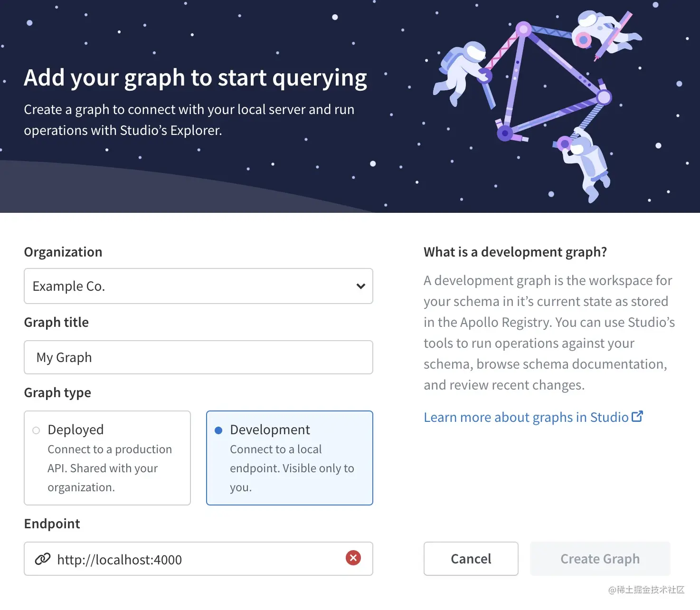700x610 pixels.
Task: Click the "What is a development graph?" heading
Action: [515, 252]
